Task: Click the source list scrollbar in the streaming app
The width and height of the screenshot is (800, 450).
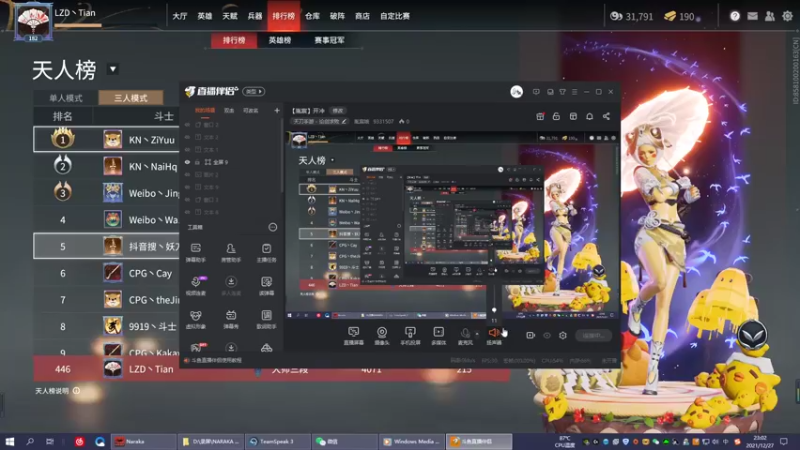Action: pyautogui.click(x=282, y=156)
